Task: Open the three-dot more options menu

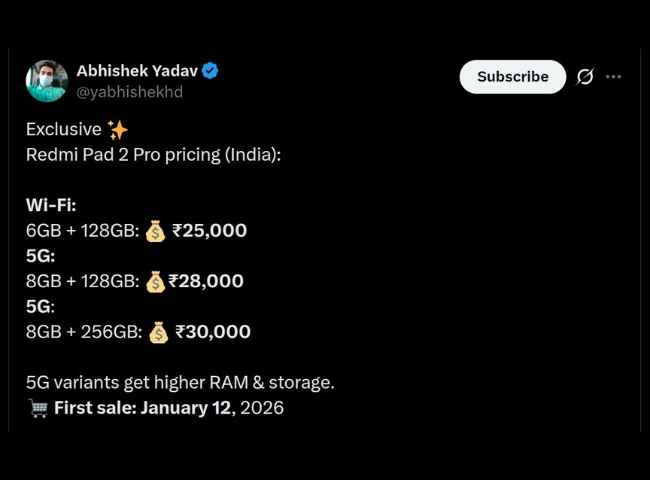Action: pyautogui.click(x=613, y=77)
